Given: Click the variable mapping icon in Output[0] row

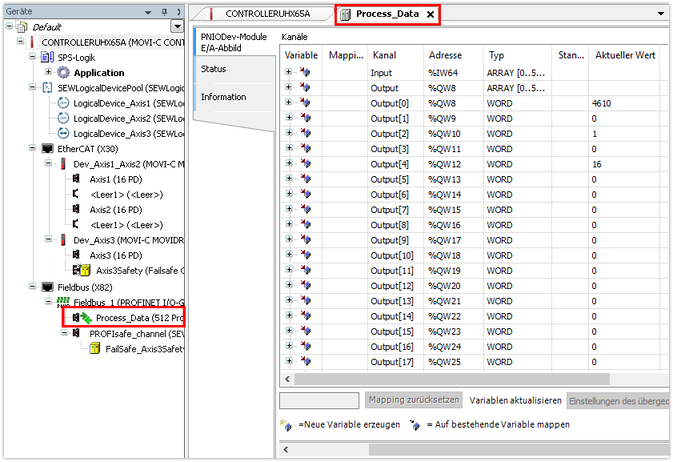Looking at the screenshot, I should coord(306,103).
